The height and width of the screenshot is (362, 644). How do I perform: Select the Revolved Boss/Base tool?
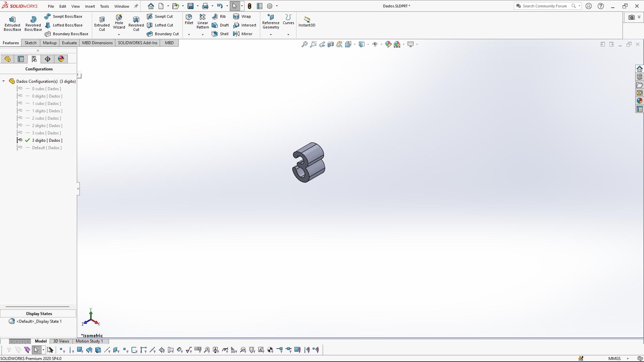tap(33, 23)
